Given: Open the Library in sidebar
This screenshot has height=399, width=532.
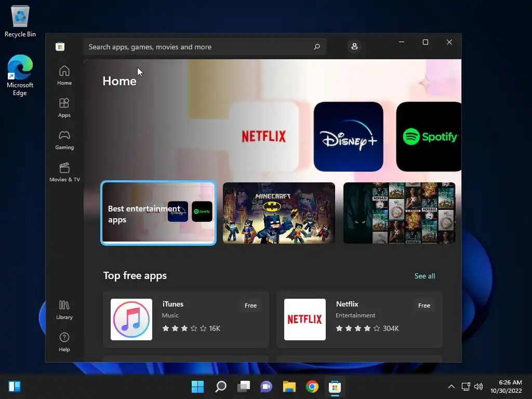Looking at the screenshot, I should 64,310.
